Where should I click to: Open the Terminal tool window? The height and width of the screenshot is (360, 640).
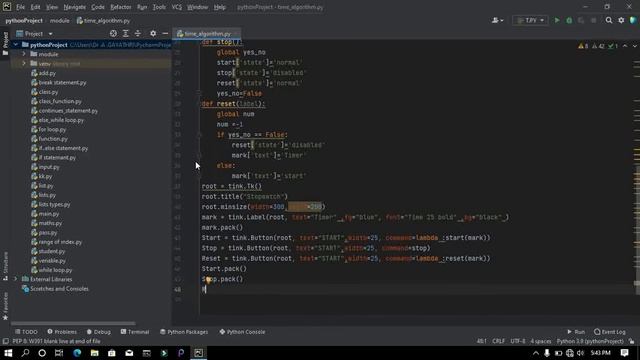click(135, 332)
